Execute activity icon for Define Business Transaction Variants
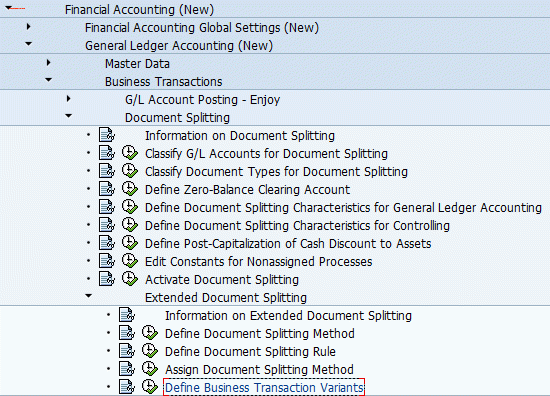This screenshot has width=550, height=396. point(150,387)
